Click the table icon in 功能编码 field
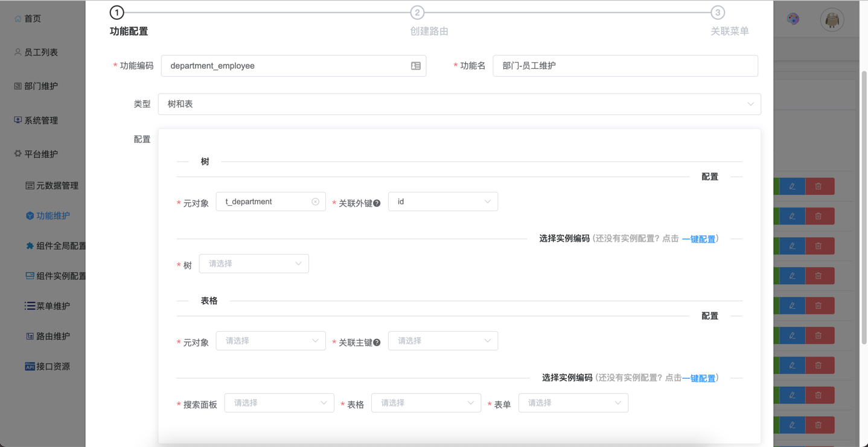This screenshot has height=447, width=868. [x=416, y=66]
